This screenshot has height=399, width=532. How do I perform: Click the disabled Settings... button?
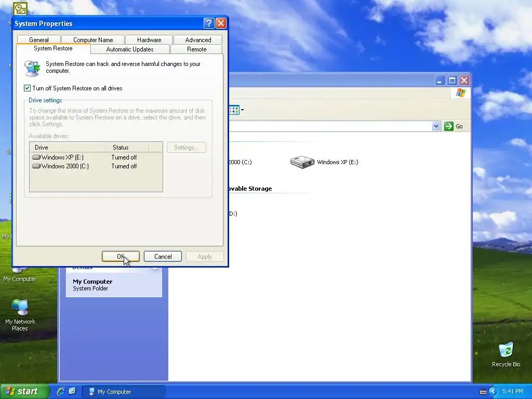187,147
